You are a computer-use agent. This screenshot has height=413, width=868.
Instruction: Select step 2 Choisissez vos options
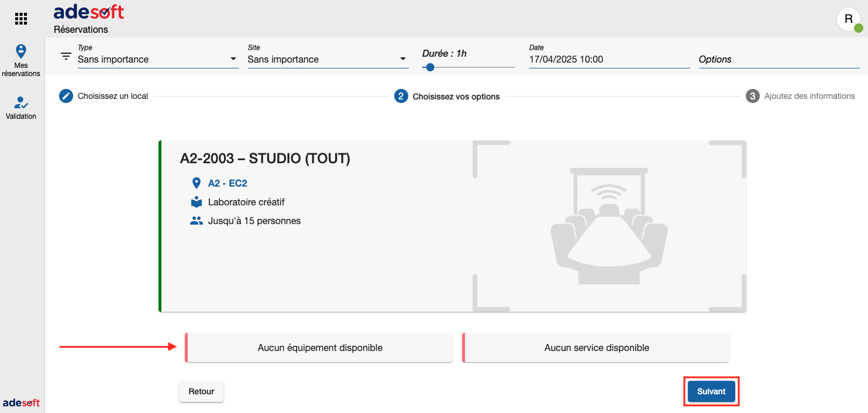(448, 97)
